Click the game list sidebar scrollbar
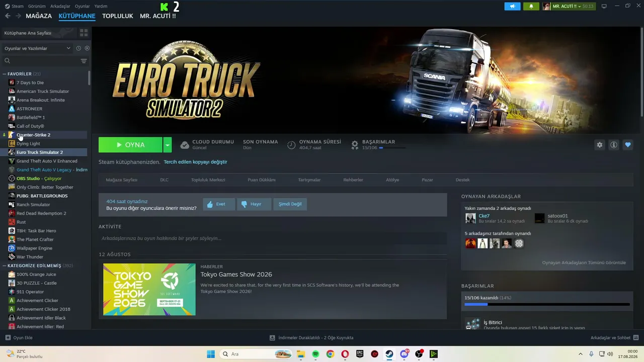The image size is (644, 362). pyautogui.click(x=89, y=78)
